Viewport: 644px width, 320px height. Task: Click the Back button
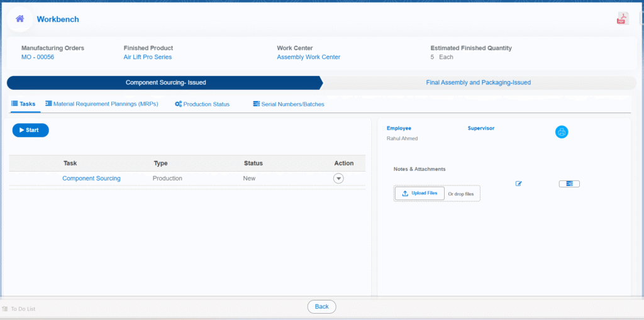321,307
